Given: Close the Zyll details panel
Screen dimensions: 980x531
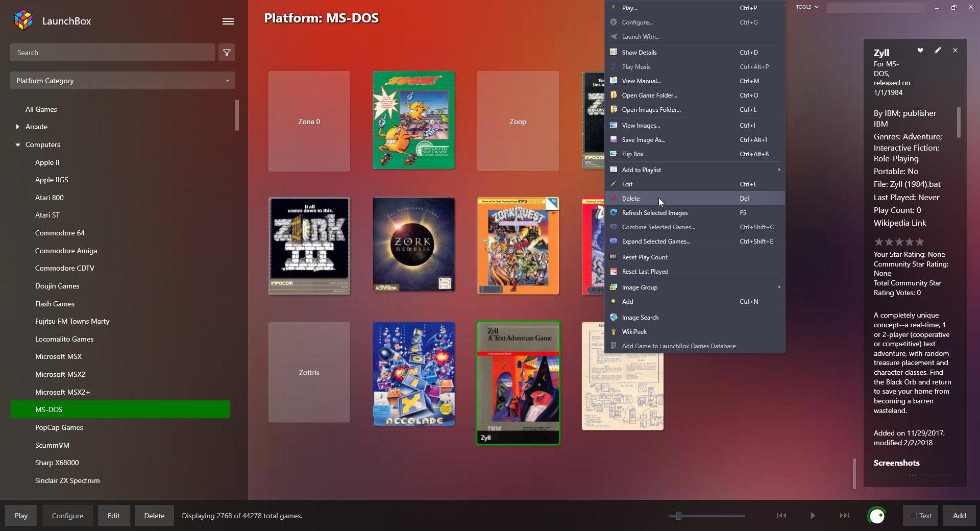Looking at the screenshot, I should (x=955, y=51).
